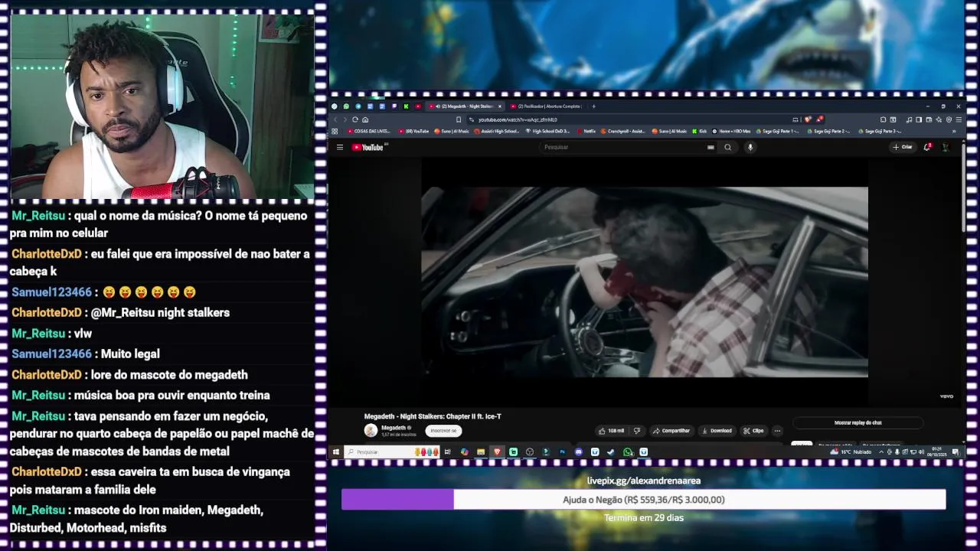
Task: Reload the browser page
Action: [x=355, y=119]
